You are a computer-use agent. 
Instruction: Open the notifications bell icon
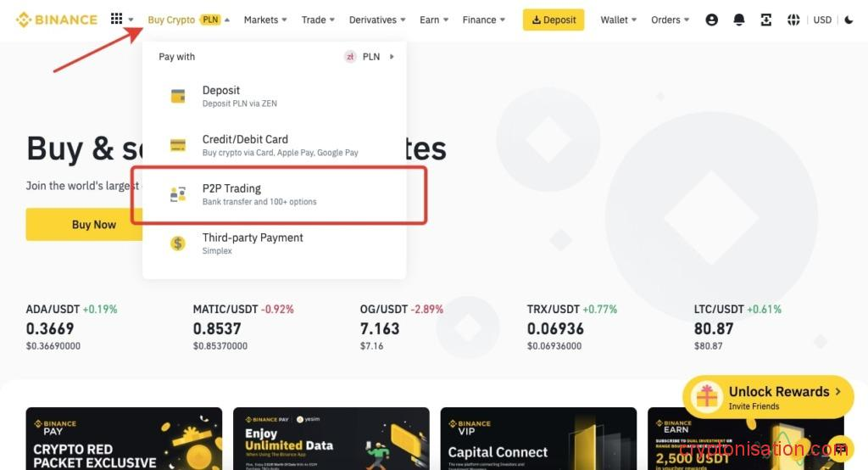tap(739, 20)
